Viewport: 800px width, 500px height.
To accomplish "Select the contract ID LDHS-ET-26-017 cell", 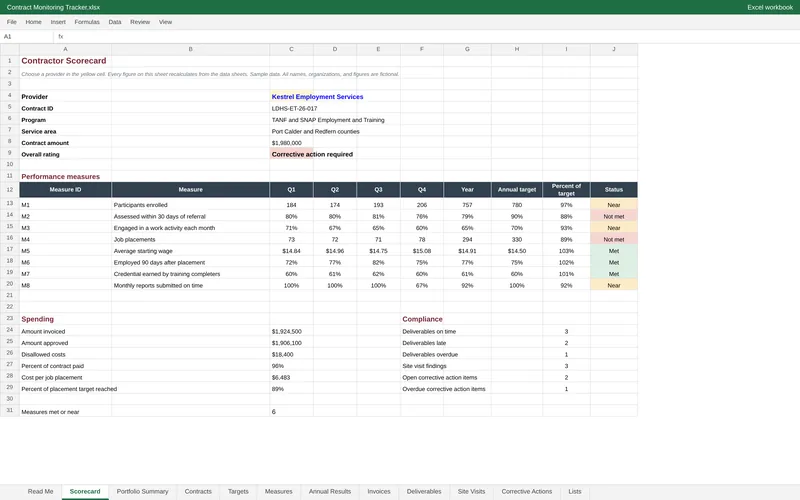I will (291, 108).
